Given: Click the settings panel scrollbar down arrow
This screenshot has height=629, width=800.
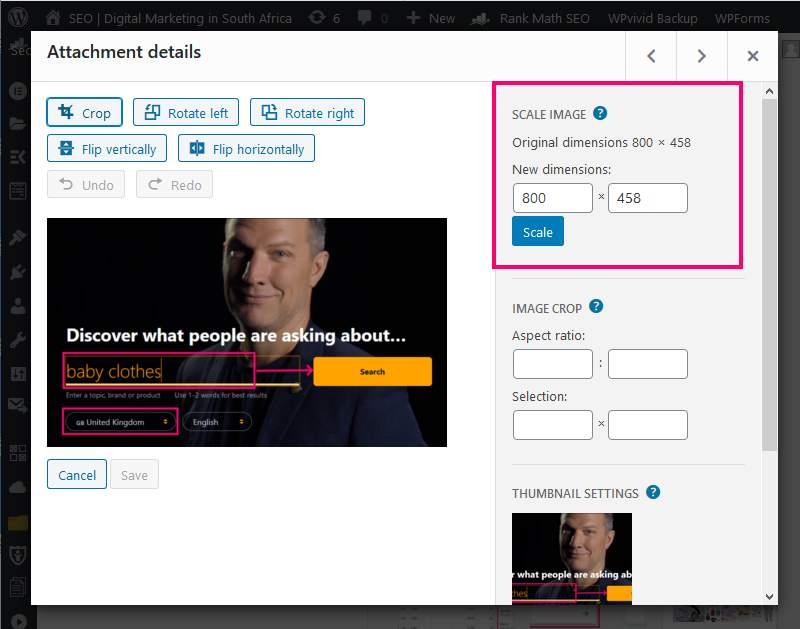Looking at the screenshot, I should pos(769,596).
